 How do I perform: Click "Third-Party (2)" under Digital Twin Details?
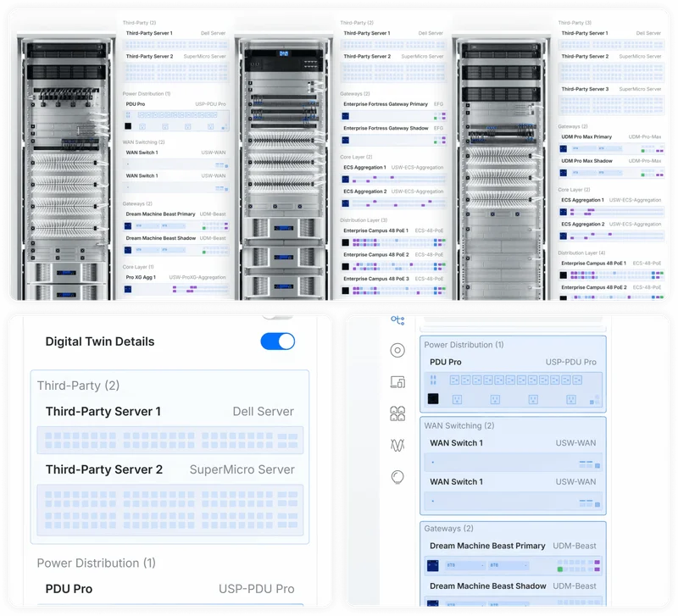click(x=78, y=386)
